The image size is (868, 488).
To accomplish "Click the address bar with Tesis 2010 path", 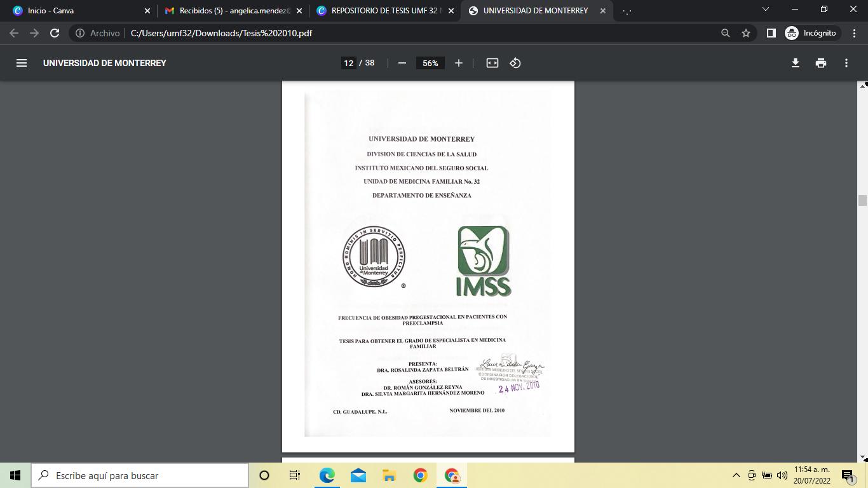I will coord(221,33).
